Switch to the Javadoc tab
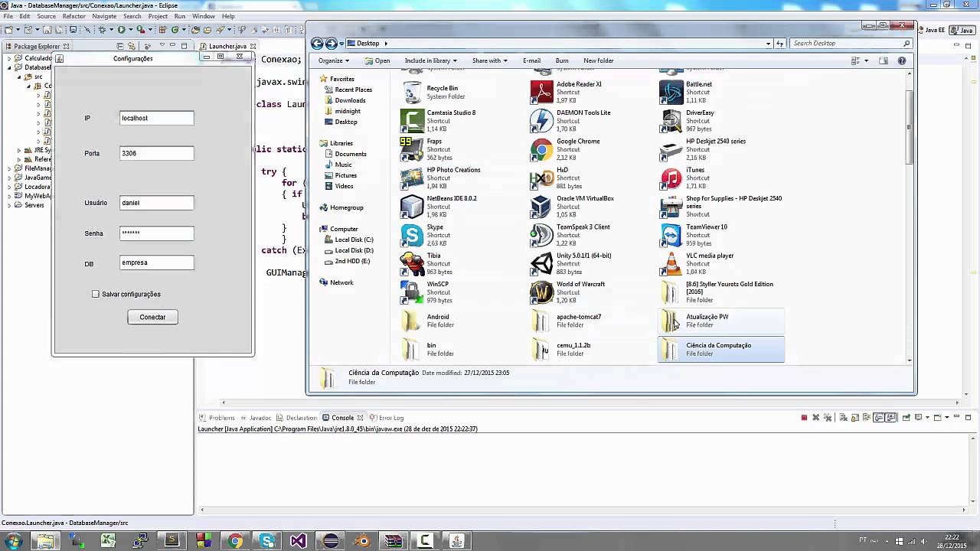The image size is (980, 551). pyautogui.click(x=256, y=418)
